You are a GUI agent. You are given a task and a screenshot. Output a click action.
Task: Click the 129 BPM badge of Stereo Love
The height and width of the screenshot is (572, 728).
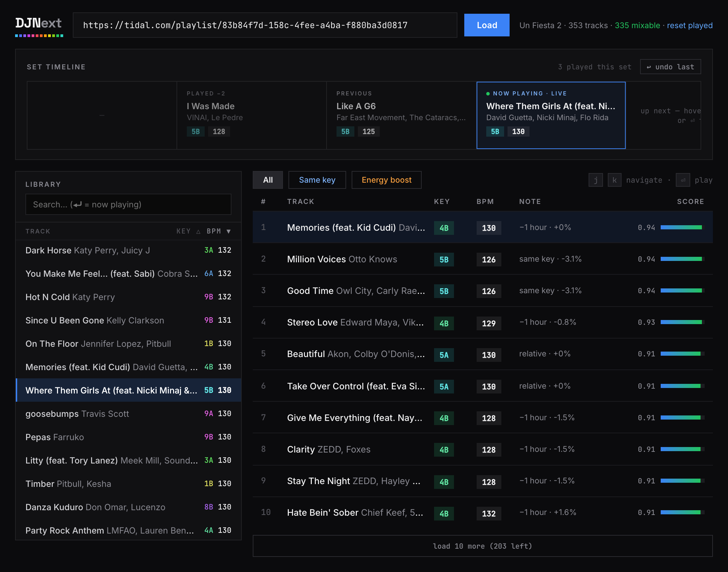489,323
